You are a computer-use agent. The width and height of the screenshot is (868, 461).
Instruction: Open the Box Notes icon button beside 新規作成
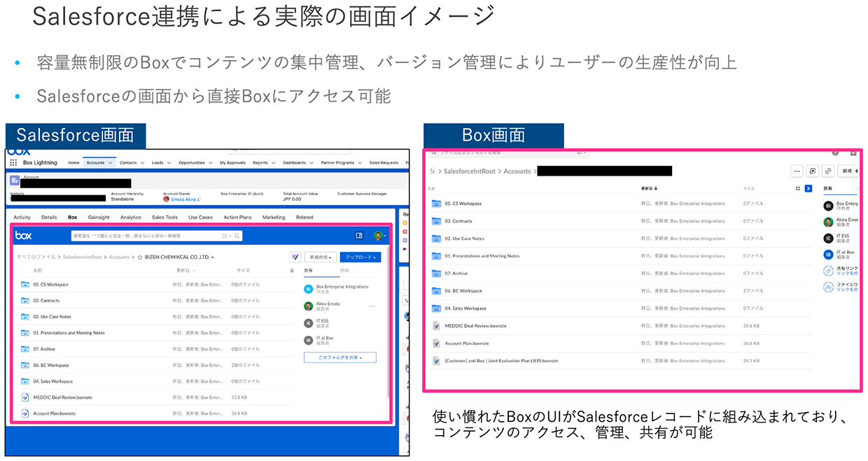[295, 257]
